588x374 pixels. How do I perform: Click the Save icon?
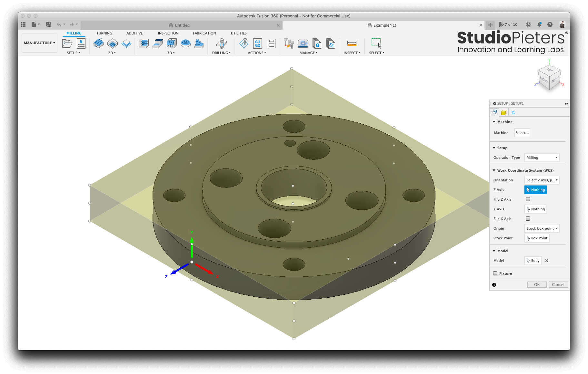pos(48,24)
